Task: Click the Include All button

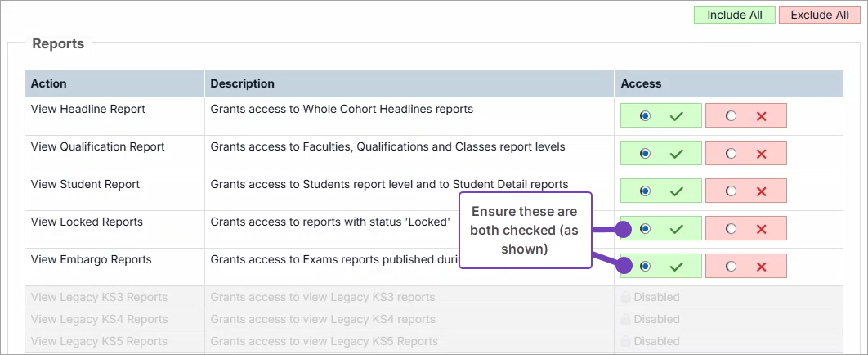Action: pos(734,15)
